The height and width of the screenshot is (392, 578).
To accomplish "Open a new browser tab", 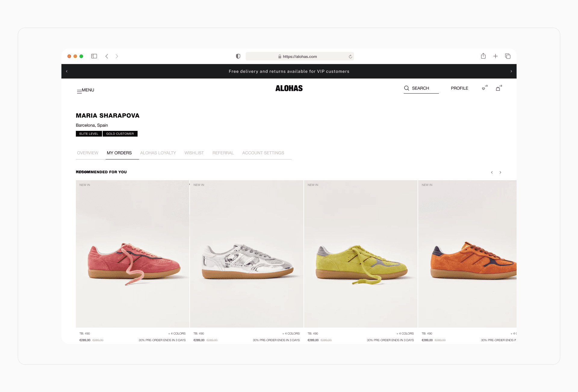I will [495, 56].
